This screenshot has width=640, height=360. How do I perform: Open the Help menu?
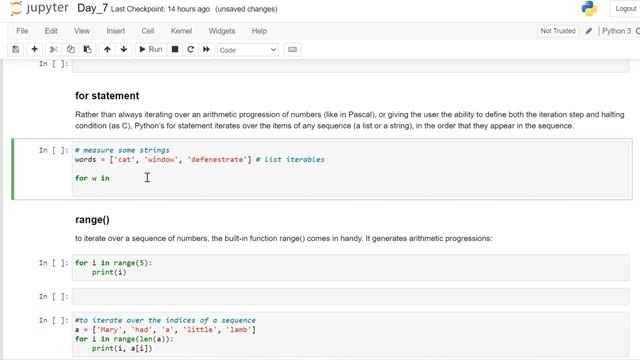(x=259, y=31)
